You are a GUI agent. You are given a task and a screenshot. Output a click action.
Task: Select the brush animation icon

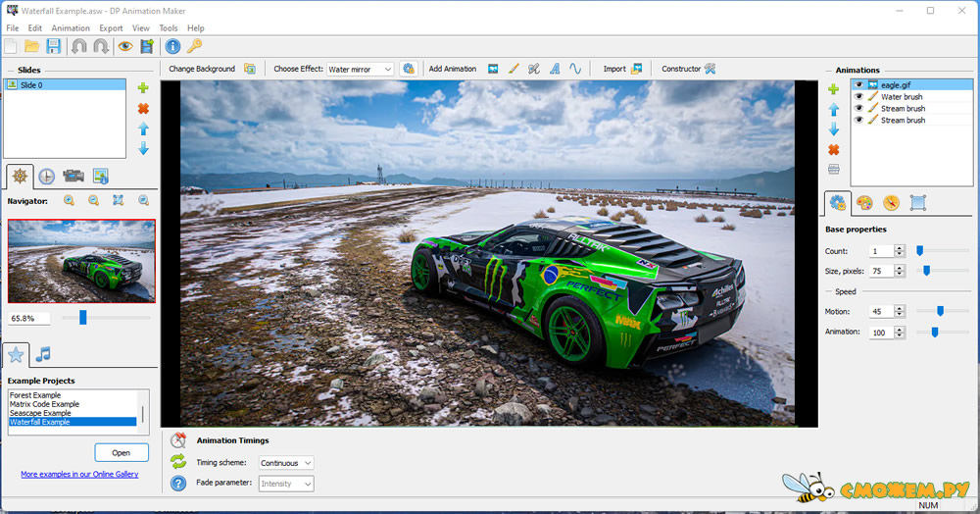(x=514, y=69)
